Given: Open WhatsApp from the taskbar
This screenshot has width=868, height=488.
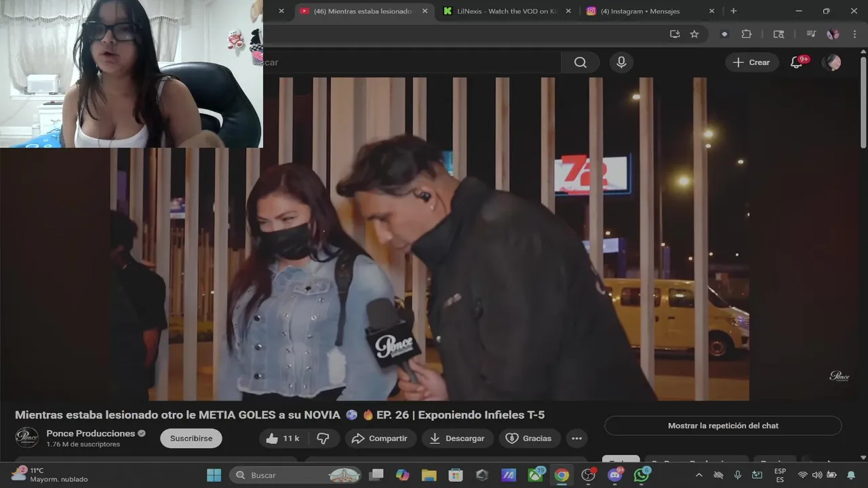Looking at the screenshot, I should tap(642, 475).
